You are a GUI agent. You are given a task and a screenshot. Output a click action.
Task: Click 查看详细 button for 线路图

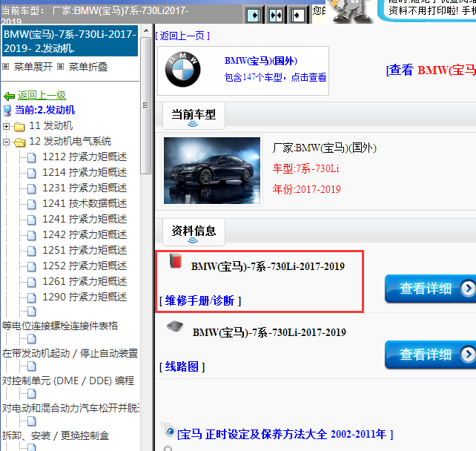coord(430,355)
